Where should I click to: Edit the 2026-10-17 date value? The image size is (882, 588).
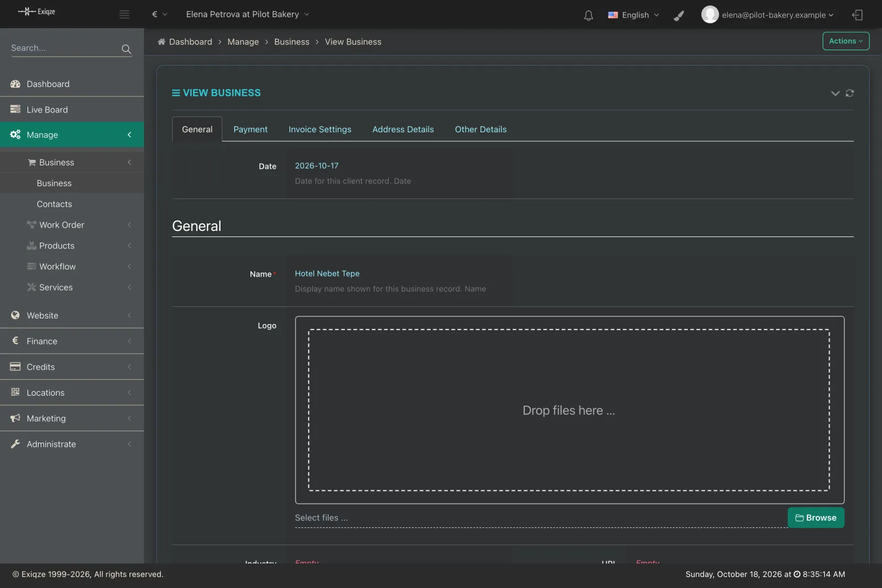316,166
